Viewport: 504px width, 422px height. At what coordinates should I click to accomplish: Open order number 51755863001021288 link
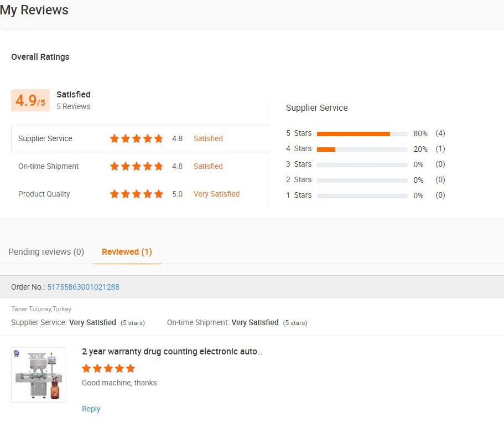pyautogui.click(x=83, y=287)
